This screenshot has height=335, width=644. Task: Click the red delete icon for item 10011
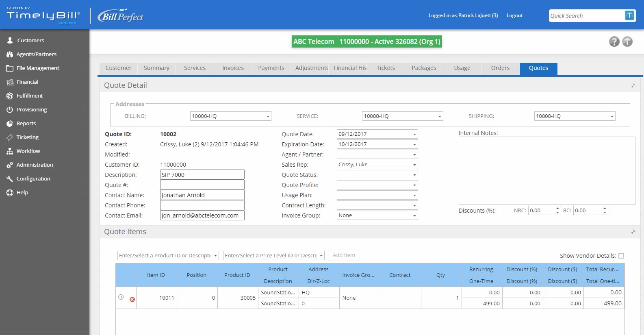coord(132,299)
